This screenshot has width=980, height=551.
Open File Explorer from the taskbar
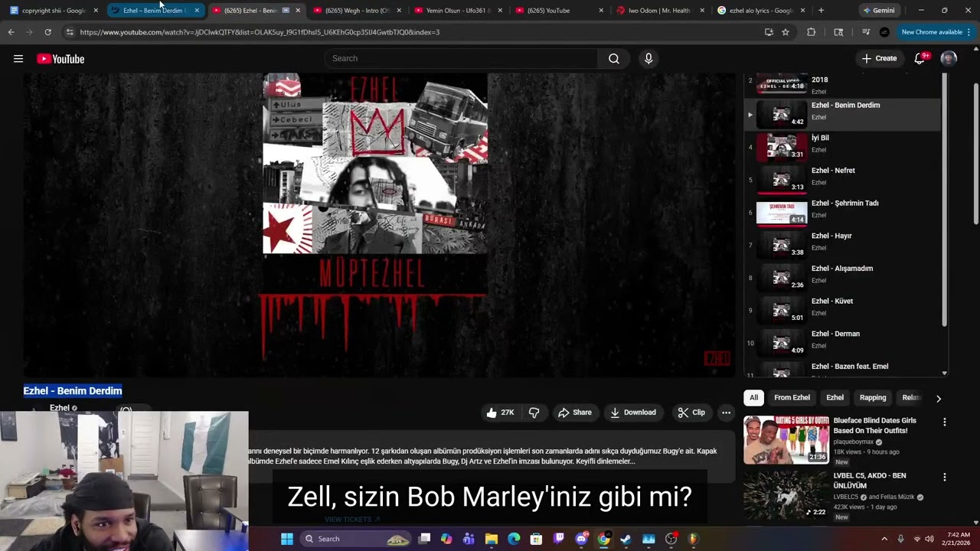492,539
